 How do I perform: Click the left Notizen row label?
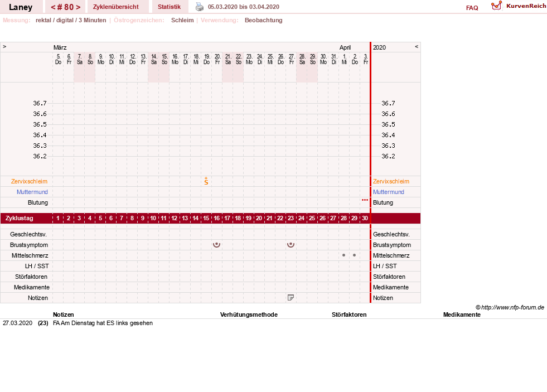coord(38,298)
